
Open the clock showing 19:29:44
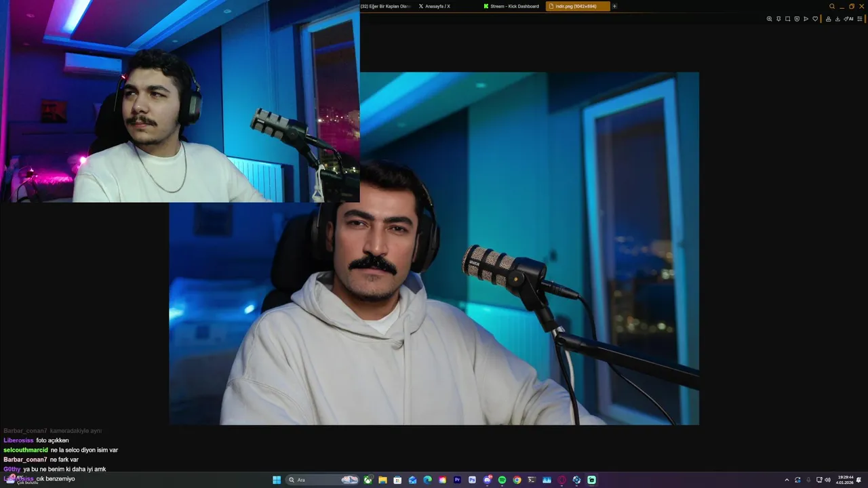(844, 480)
